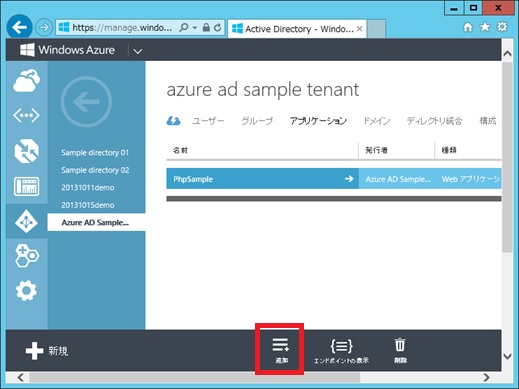The height and width of the screenshot is (389, 519).
Task: Click the dark horizontal scrollbar under the table
Action: click(334, 199)
